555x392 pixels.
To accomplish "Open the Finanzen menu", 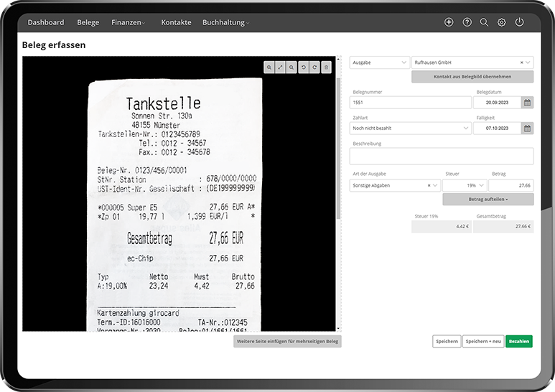I will coord(129,22).
